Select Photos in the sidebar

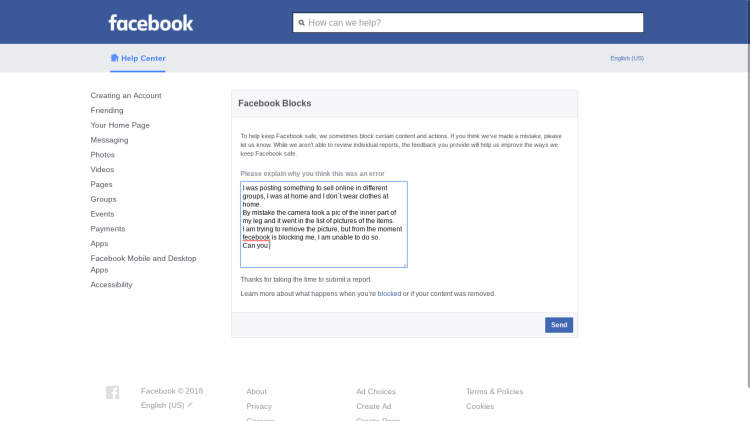coord(103,155)
